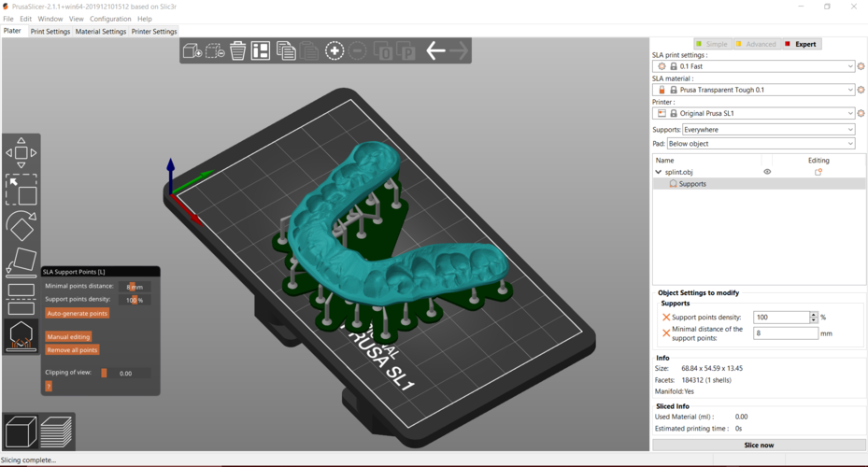This screenshot has height=467, width=868.
Task: Click the Undo left arrow
Action: [435, 51]
